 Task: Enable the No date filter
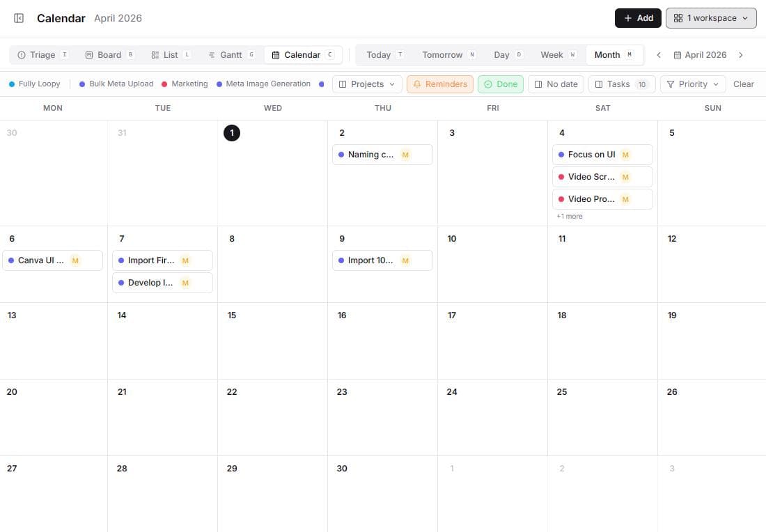coord(555,84)
